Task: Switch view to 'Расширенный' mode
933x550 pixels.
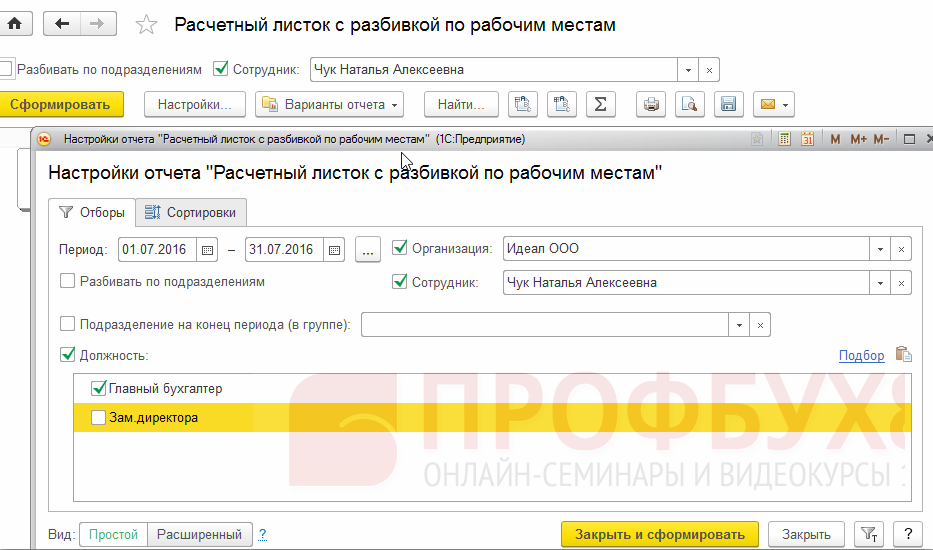Action: (x=200, y=534)
